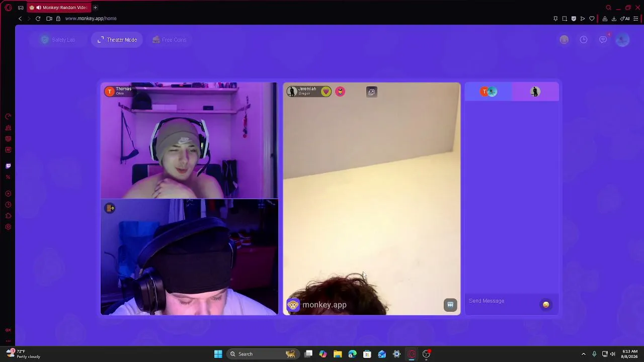Open Easy Setup sliders menu

pyautogui.click(x=636, y=19)
